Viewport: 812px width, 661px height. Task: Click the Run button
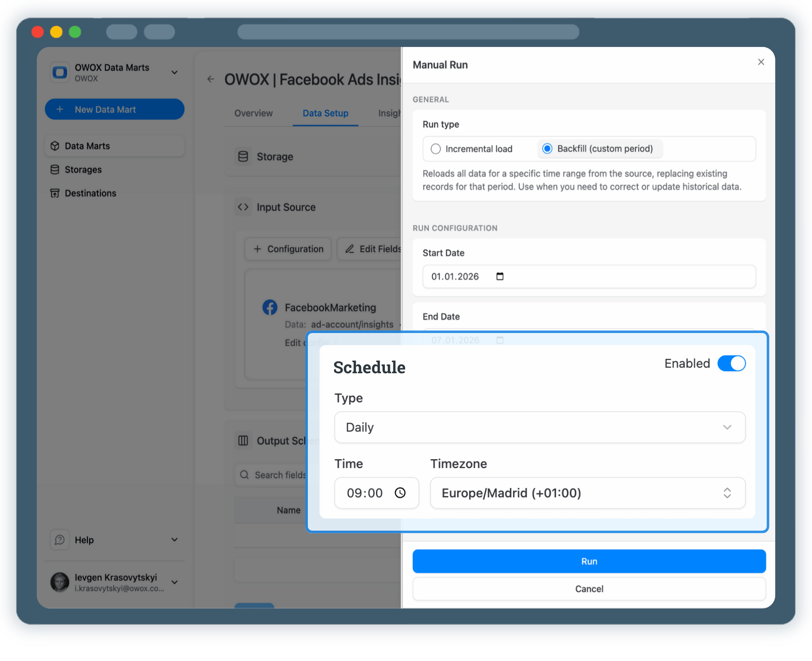point(589,561)
